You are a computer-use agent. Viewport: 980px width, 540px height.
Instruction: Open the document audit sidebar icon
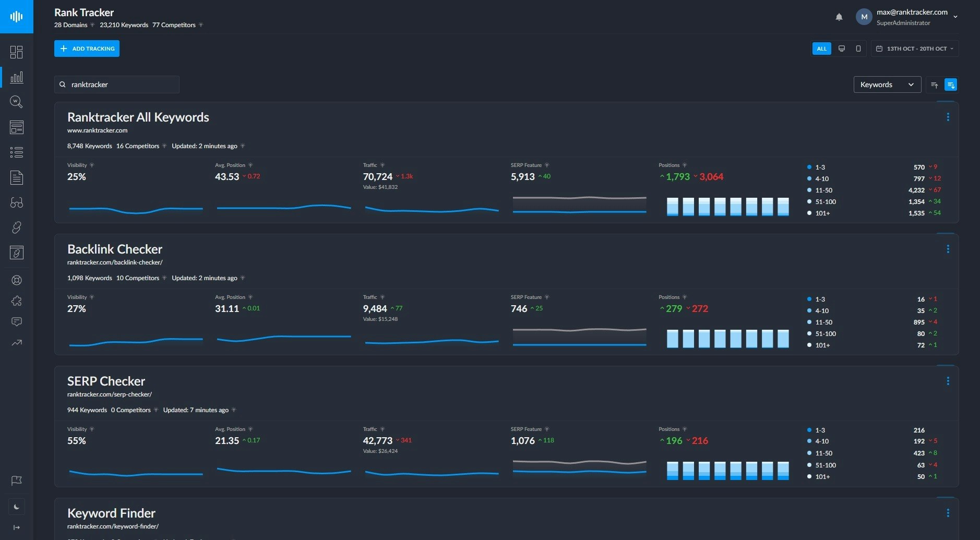[17, 177]
